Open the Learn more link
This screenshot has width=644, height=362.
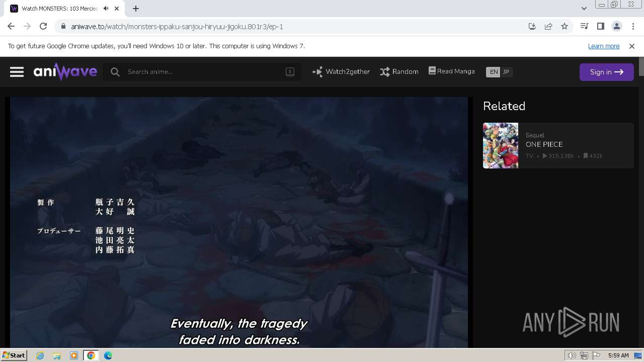tap(604, 46)
